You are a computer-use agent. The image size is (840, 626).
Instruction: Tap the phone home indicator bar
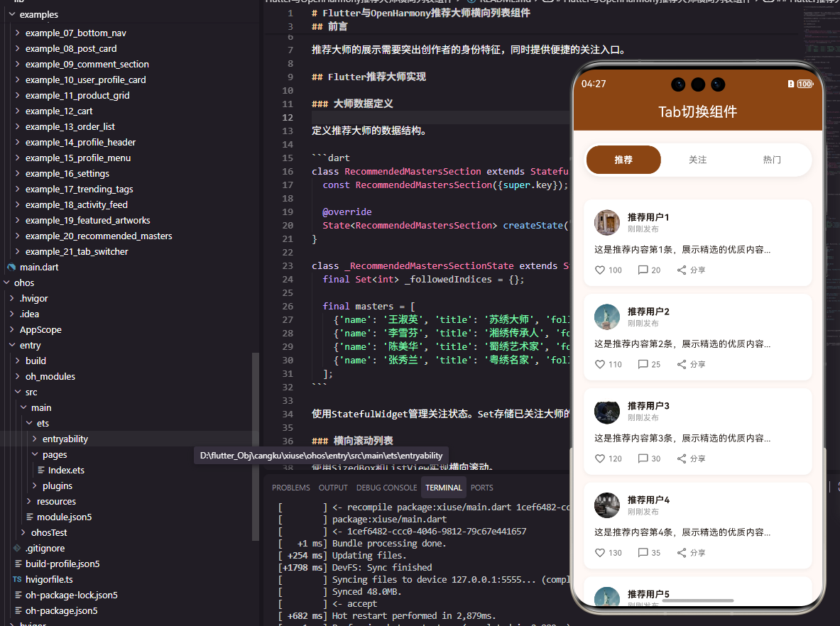click(x=697, y=601)
